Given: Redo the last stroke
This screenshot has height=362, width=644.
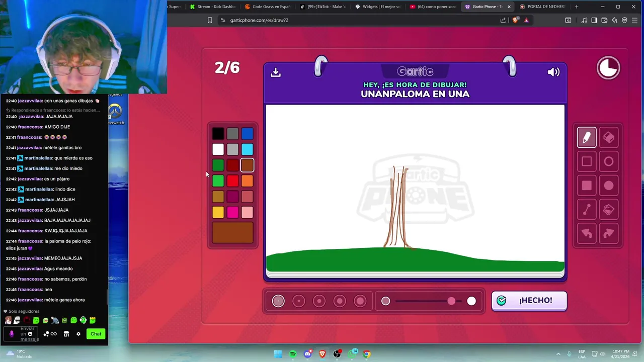Looking at the screenshot, I should click(x=609, y=234).
